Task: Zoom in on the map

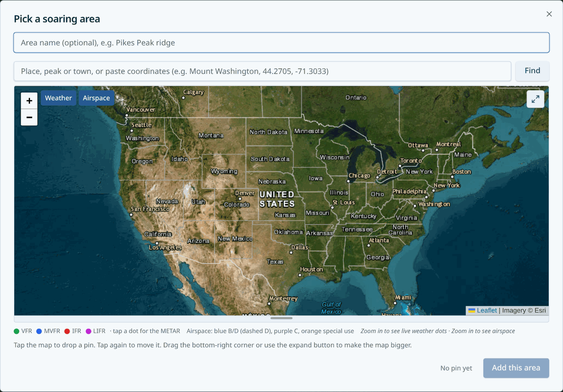Action: pos(29,101)
